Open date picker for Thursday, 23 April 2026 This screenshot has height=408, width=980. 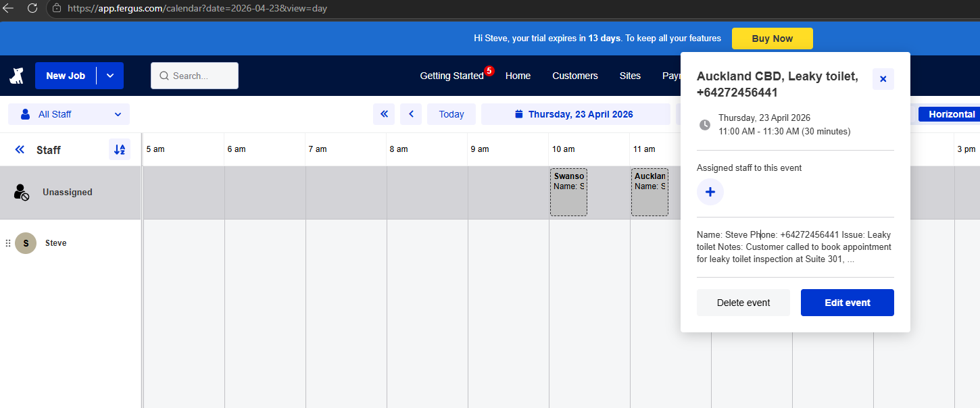(574, 114)
